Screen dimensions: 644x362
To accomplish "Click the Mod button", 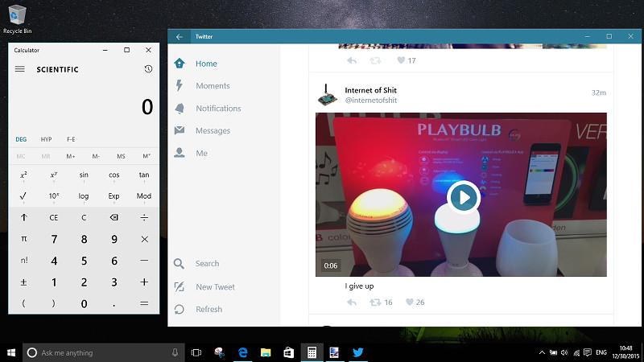I will [x=144, y=196].
